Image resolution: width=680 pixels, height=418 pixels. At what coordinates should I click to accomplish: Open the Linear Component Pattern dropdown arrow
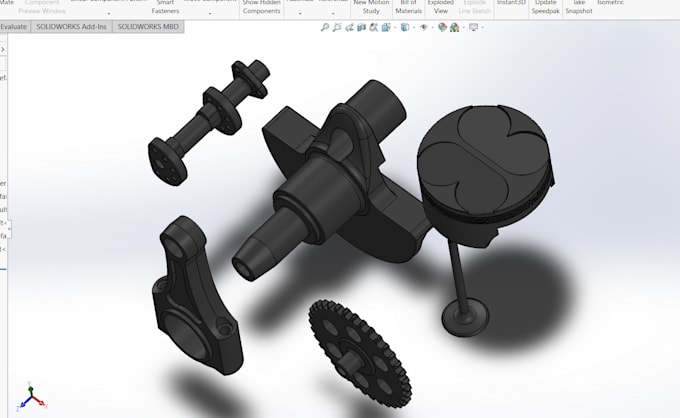(x=108, y=13)
